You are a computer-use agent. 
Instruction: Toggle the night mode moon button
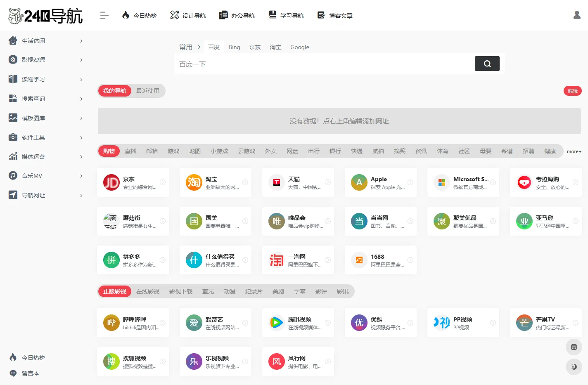pyautogui.click(x=574, y=366)
